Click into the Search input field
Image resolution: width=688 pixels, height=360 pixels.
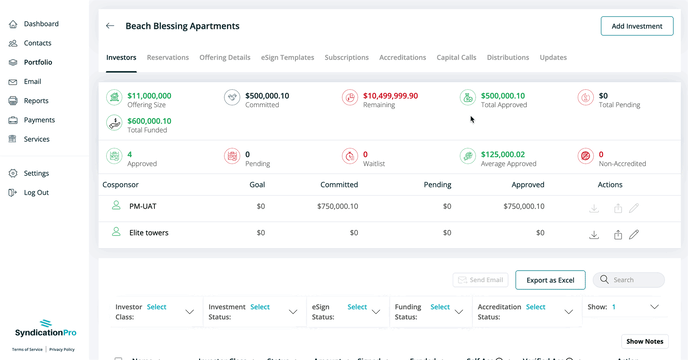tap(629, 280)
